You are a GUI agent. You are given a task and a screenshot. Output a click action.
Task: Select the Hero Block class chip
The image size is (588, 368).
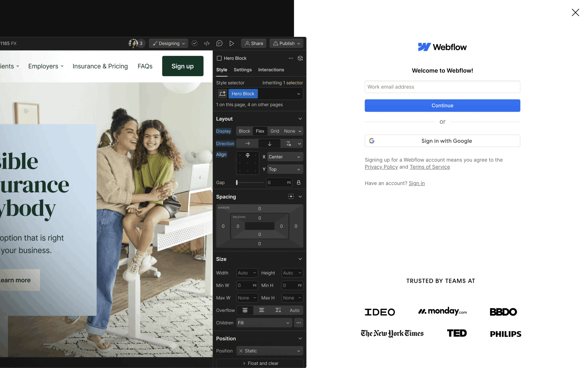(243, 94)
